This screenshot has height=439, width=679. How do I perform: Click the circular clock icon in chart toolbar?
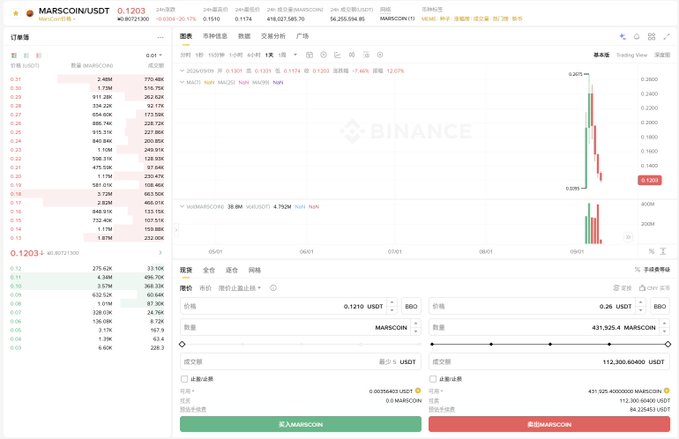323,55
